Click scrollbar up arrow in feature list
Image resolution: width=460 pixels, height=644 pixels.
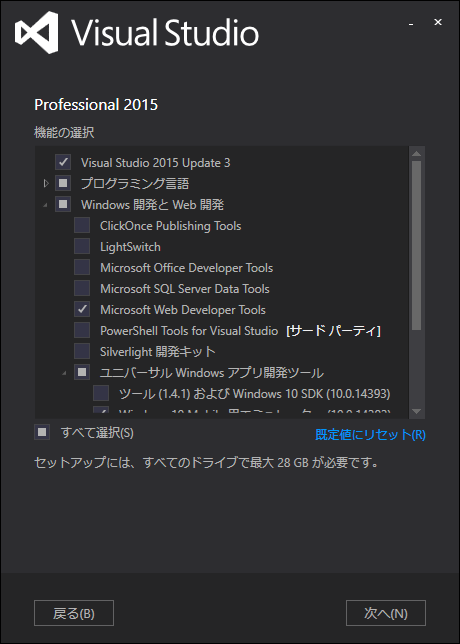click(416, 154)
